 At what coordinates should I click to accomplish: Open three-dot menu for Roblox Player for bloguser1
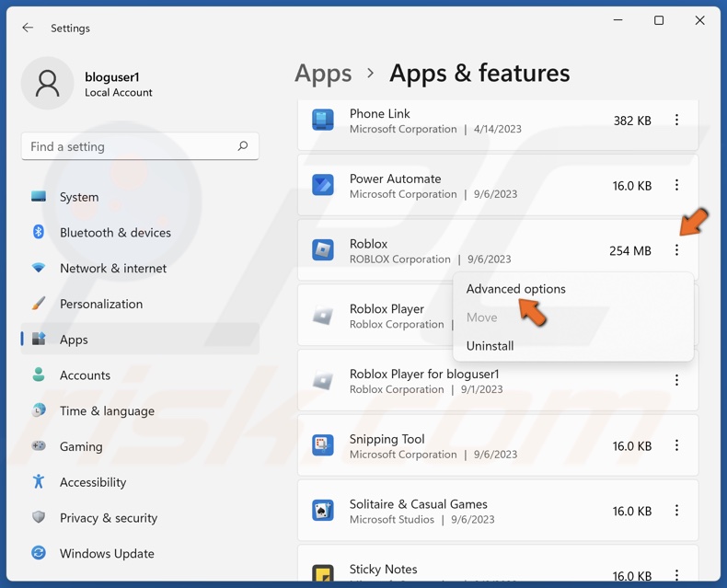[676, 380]
